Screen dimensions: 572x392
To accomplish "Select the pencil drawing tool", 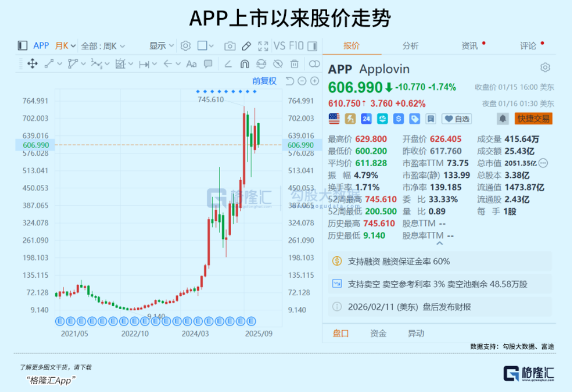I will pyautogui.click(x=246, y=46).
